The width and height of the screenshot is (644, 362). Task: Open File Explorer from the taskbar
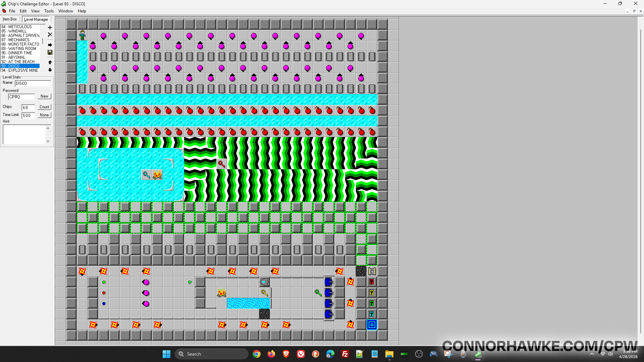tap(389, 354)
